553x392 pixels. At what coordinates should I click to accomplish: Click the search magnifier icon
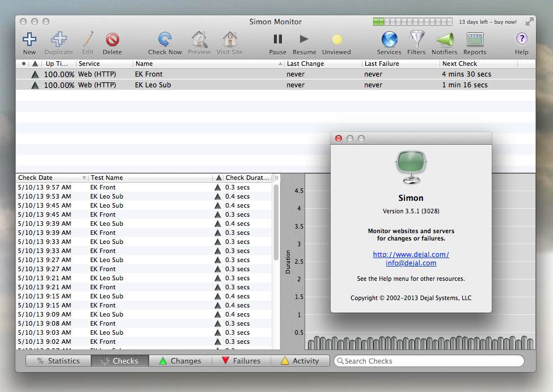[x=340, y=361]
